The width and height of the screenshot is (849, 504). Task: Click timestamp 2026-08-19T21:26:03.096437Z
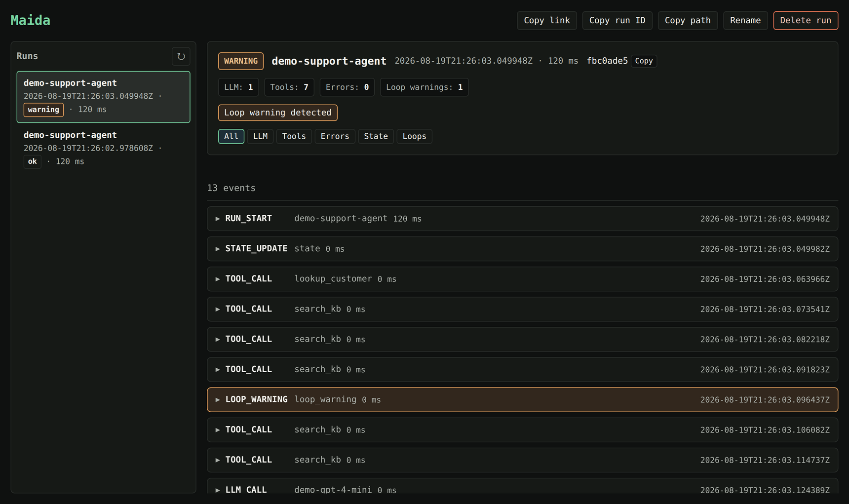[765, 400]
